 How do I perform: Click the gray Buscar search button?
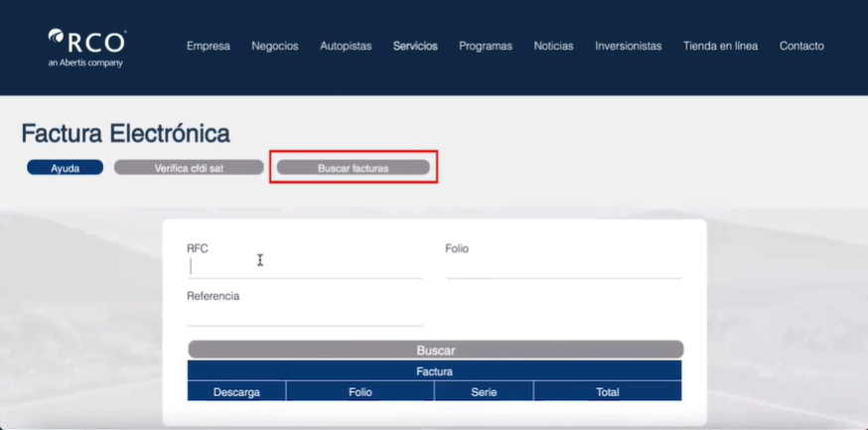point(436,350)
